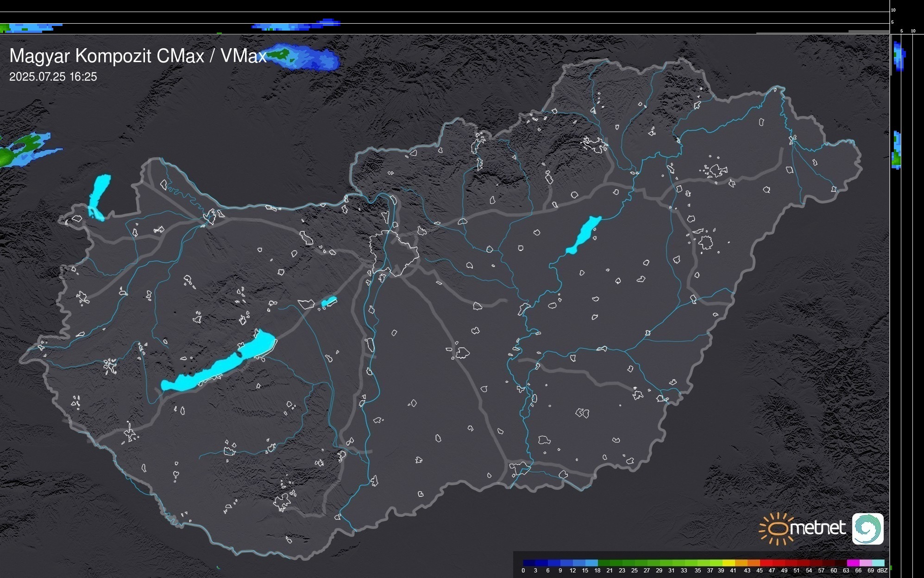Pick the light cyan 69 dBZ swatch

[878, 563]
